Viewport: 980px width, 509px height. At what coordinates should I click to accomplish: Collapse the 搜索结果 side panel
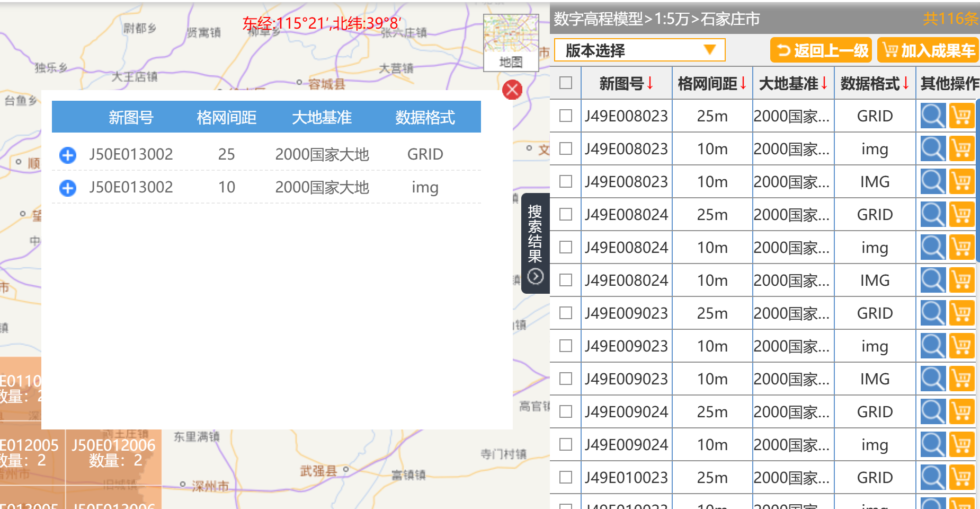[535, 276]
